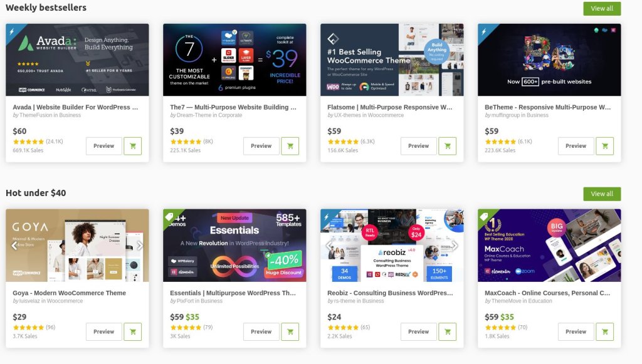The width and height of the screenshot is (642, 364).
Task: Open Flatsome WooCommerce theme thumbnail
Action: click(x=392, y=60)
